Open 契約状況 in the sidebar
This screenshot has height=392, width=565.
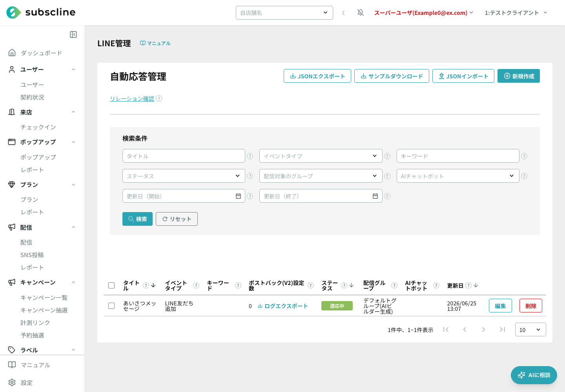click(32, 97)
